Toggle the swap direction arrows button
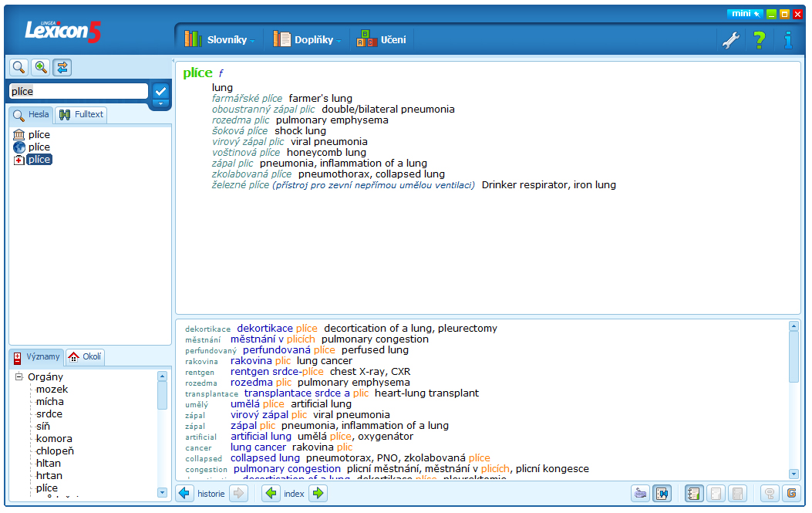 click(62, 67)
